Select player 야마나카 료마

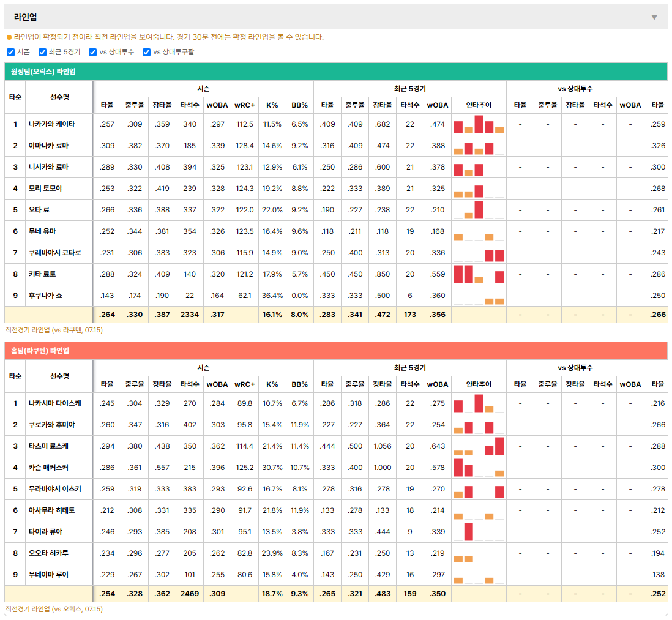tap(48, 146)
